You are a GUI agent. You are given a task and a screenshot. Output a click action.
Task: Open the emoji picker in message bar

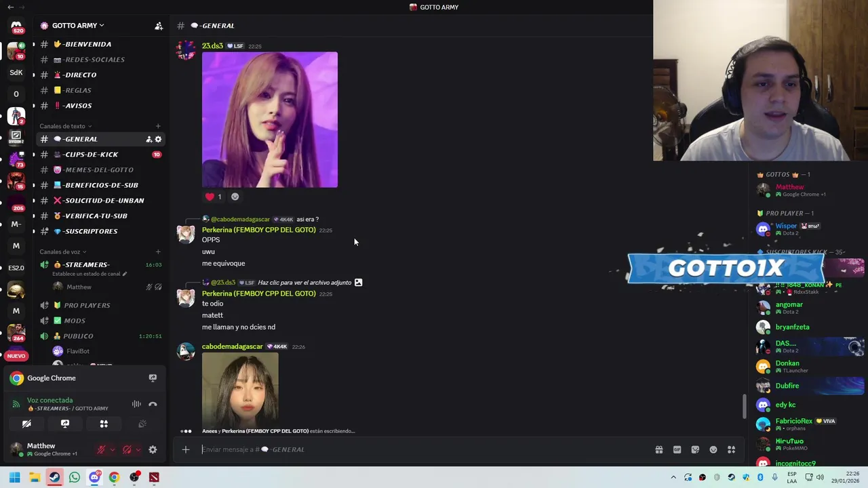tap(713, 449)
